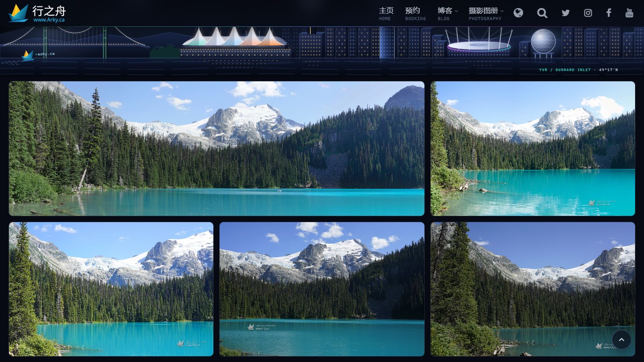Expand the 博客 Blog dropdown menu
This screenshot has width=644, height=362.
(x=448, y=13)
